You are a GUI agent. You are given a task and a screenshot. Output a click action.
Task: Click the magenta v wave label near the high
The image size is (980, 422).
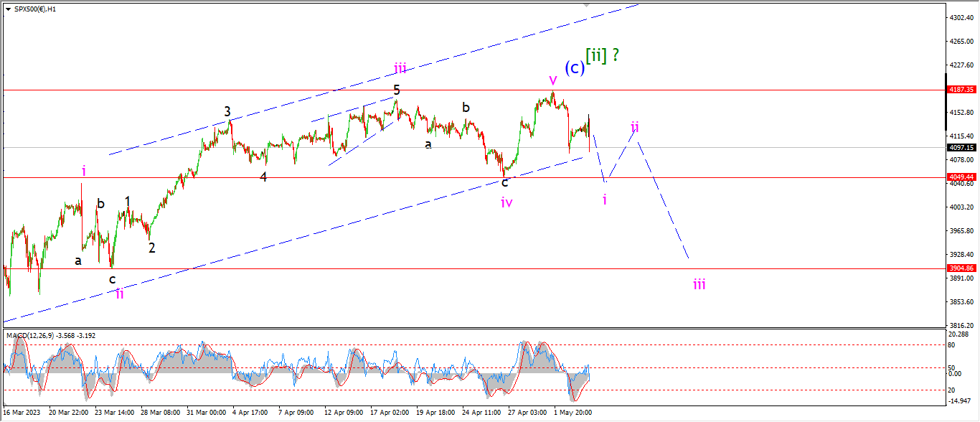coord(552,78)
